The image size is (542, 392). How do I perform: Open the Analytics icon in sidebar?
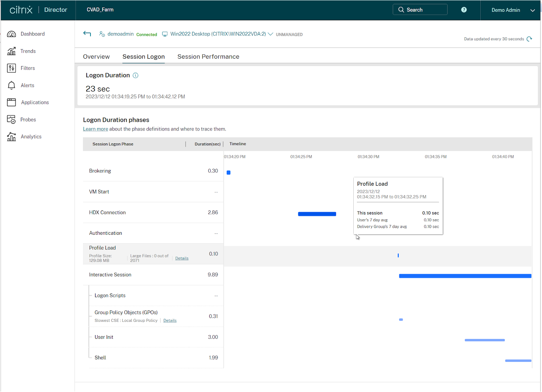(11, 137)
